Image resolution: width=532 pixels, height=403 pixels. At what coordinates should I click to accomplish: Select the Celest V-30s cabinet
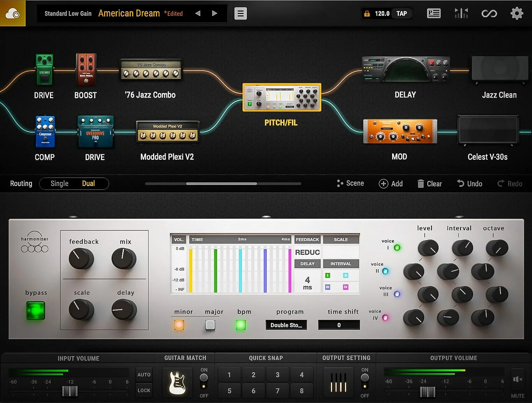pyautogui.click(x=488, y=131)
